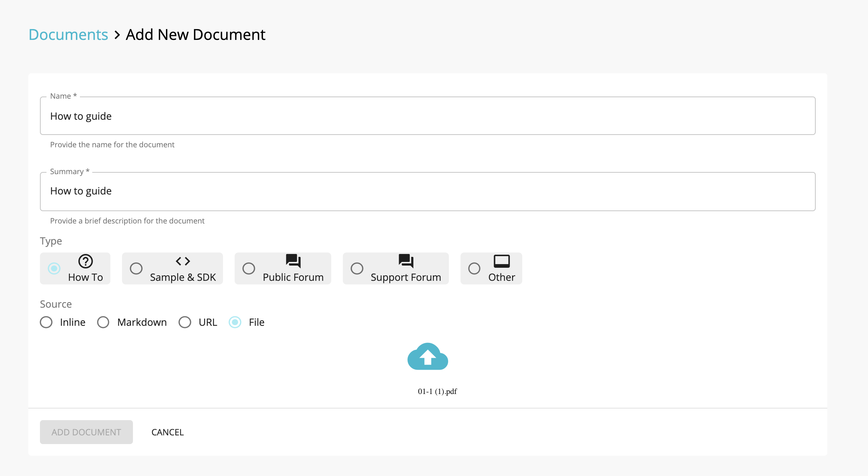
Task: Click the Sample & SDK code brackets icon
Action: (x=183, y=261)
